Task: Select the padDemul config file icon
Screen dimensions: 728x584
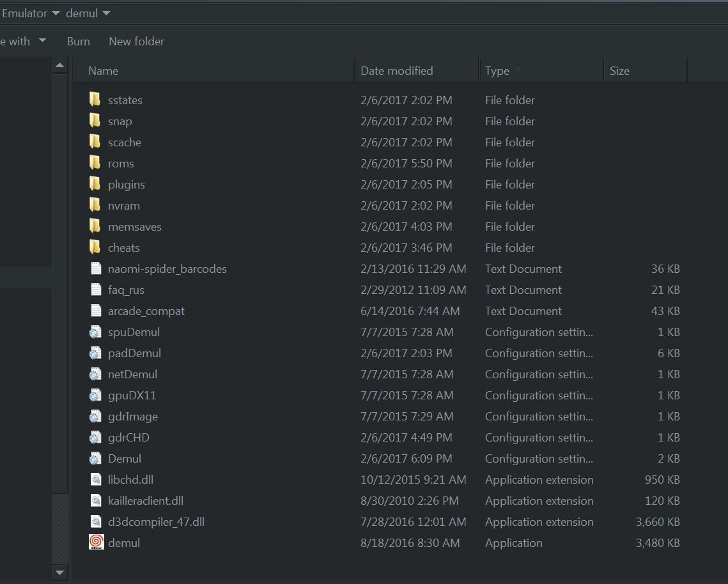Action: click(x=95, y=353)
